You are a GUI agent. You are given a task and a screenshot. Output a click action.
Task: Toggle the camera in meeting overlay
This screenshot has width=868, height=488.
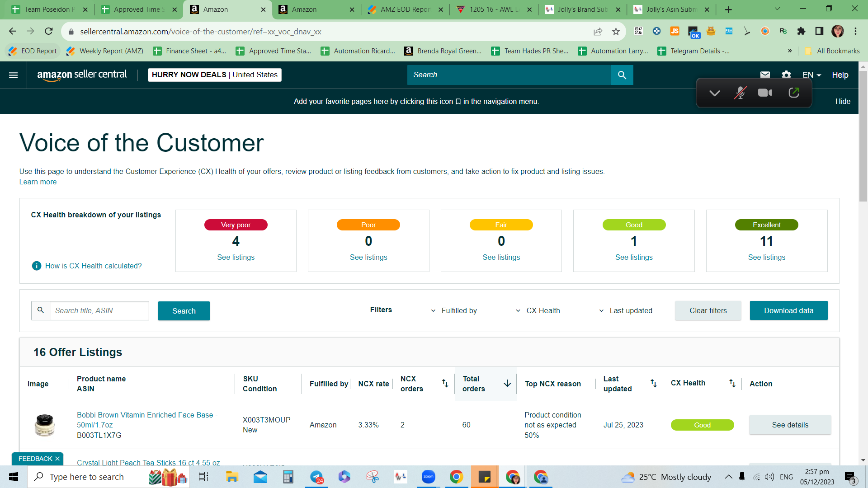(x=765, y=93)
